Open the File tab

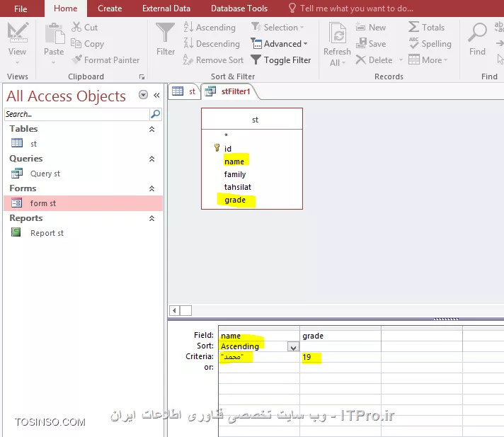(x=21, y=8)
